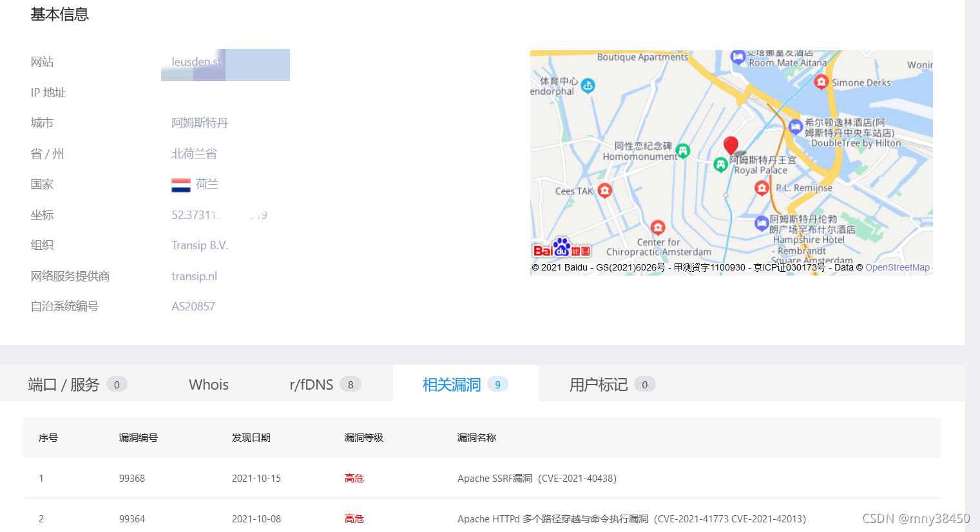Click the 相关漏洞 count badge 9

click(x=497, y=385)
